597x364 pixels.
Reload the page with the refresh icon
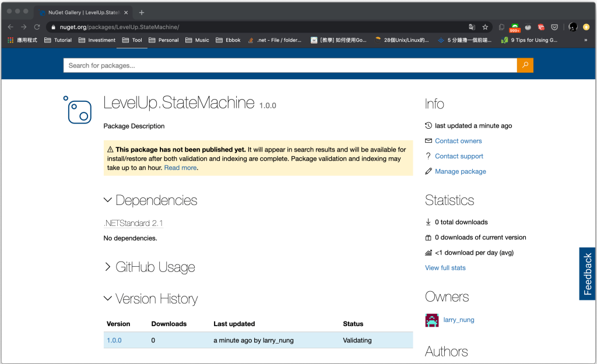pos(37,27)
